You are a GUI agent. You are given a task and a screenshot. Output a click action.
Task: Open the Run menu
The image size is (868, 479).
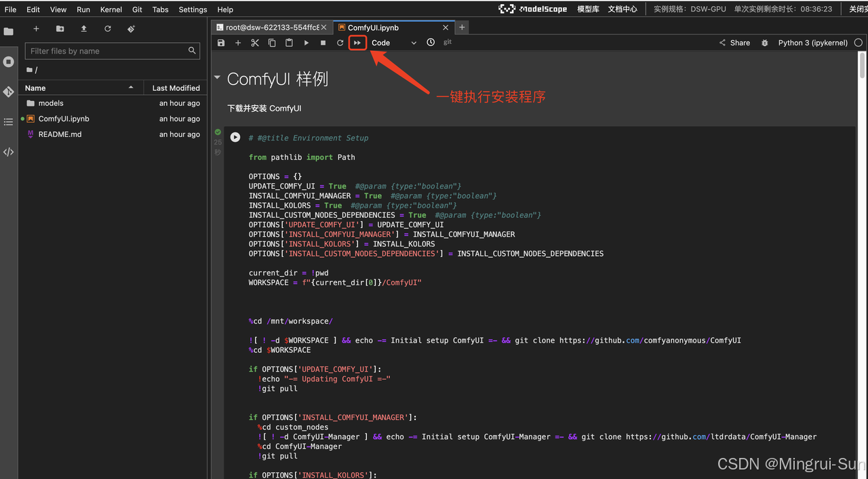[83, 9]
